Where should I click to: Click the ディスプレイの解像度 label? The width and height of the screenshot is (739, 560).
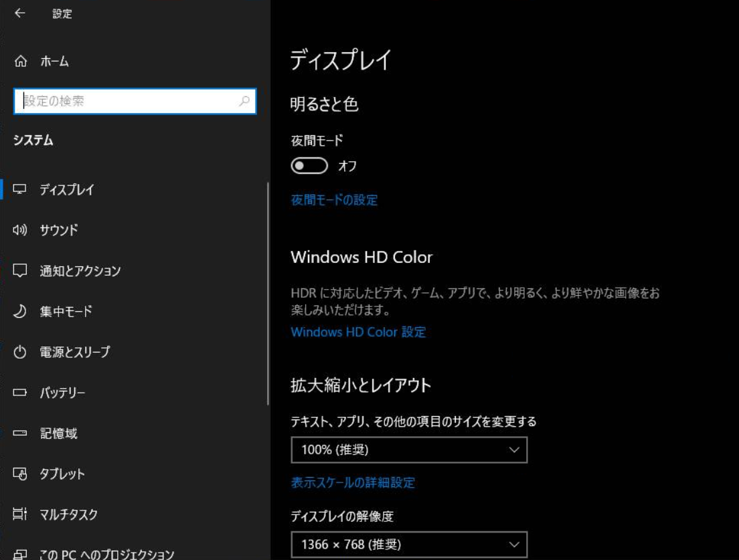pos(342,517)
